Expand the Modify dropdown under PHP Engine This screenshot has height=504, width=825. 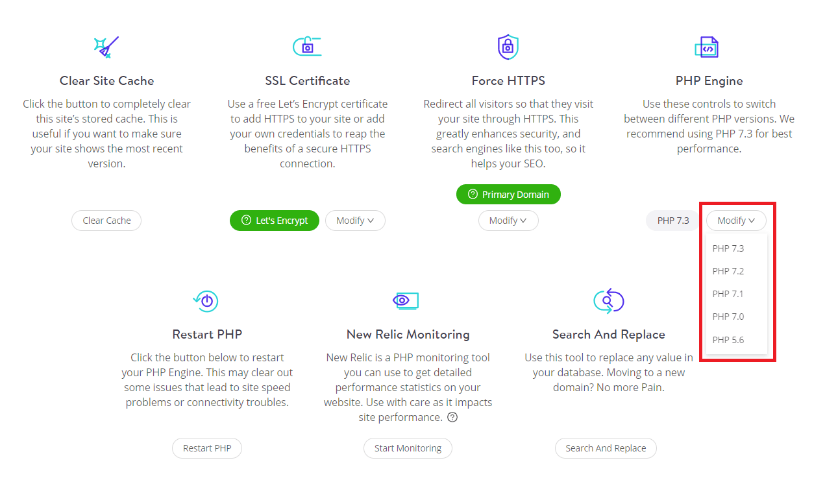[x=735, y=220]
